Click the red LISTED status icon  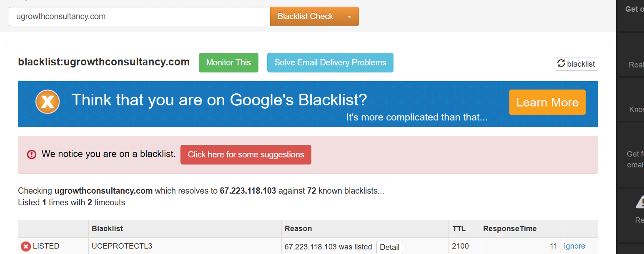pos(26,247)
